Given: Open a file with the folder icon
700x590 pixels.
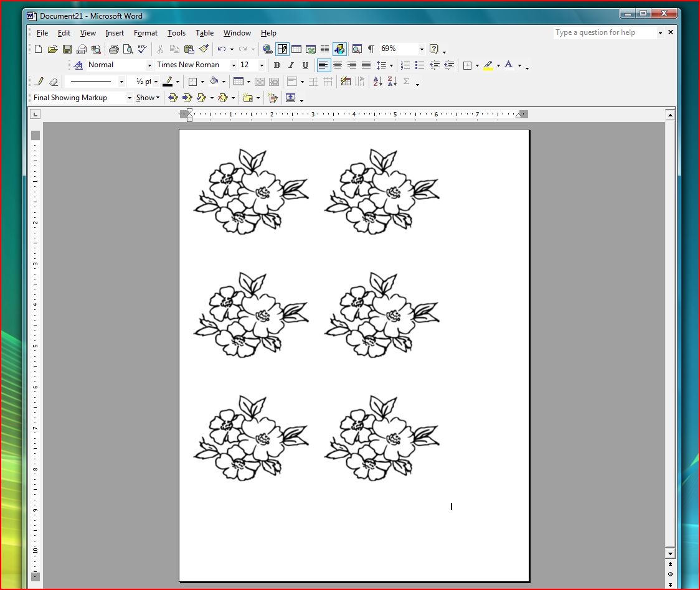Looking at the screenshot, I should click(x=53, y=49).
